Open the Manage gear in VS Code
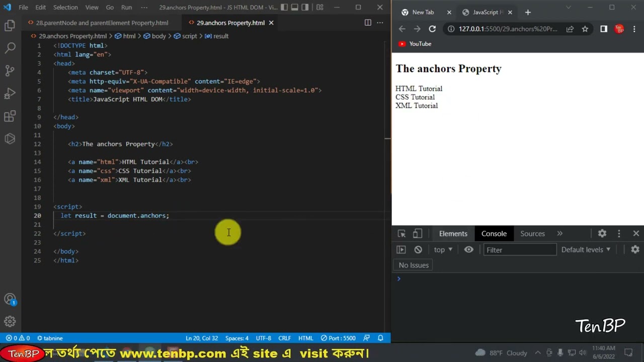Image resolution: width=644 pixels, height=362 pixels. [x=10, y=321]
